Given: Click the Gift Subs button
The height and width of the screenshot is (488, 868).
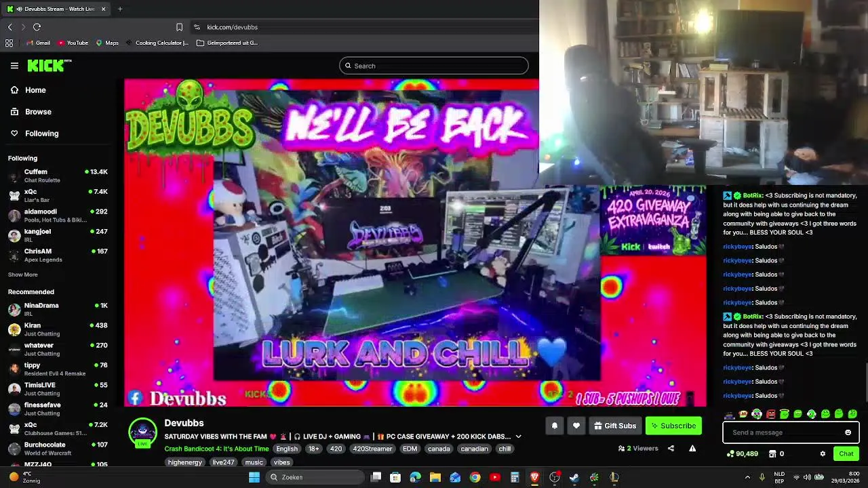Looking at the screenshot, I should (615, 426).
